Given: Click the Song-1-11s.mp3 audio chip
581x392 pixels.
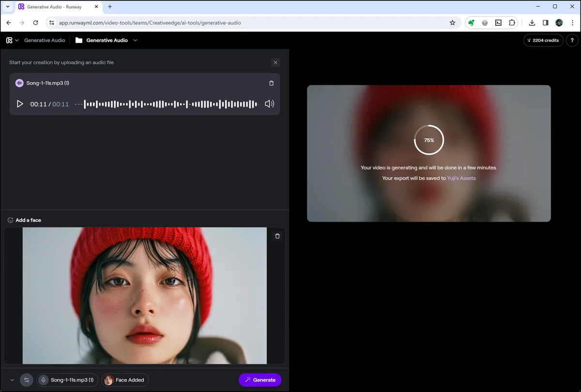Looking at the screenshot, I should 68,380.
